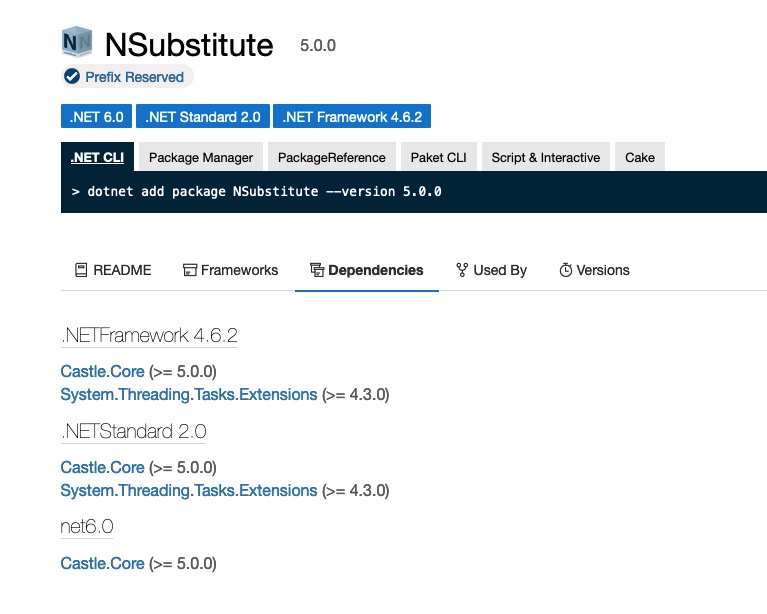The height and width of the screenshot is (614, 767).
Task: Click the 5.0.0 version number beside title
Action: pos(318,45)
